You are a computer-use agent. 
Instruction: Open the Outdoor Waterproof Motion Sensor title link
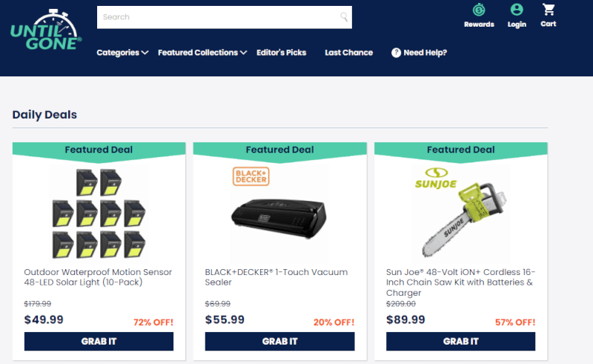click(98, 277)
